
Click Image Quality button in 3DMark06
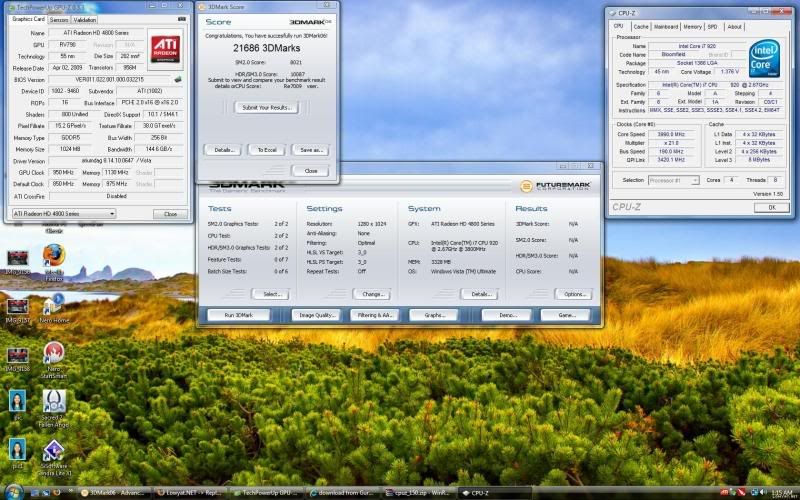click(x=316, y=315)
